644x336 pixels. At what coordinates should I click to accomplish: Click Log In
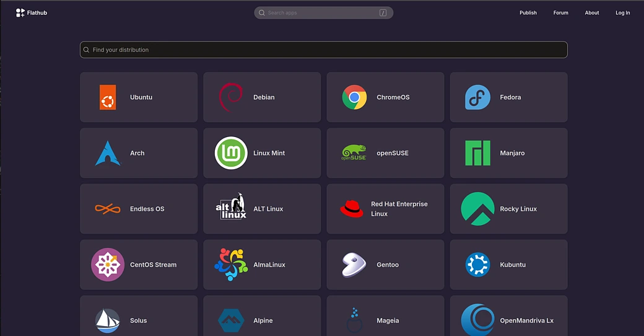(623, 13)
